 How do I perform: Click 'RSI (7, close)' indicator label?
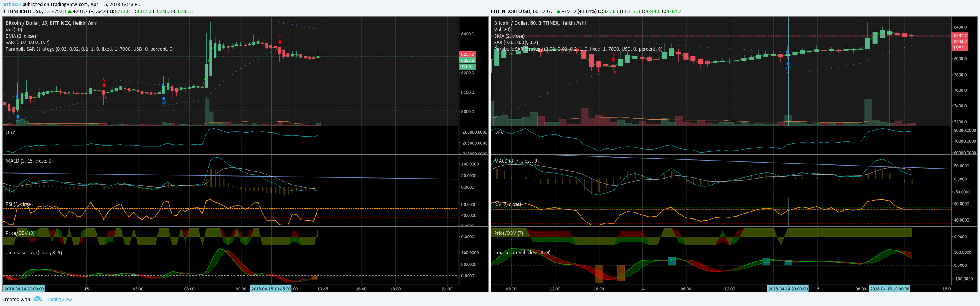508,204
